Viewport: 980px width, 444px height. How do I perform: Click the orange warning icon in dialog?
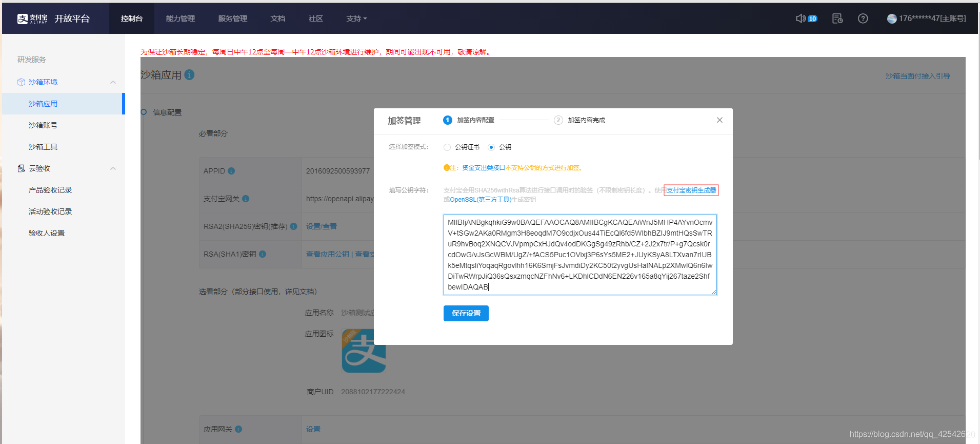(447, 168)
